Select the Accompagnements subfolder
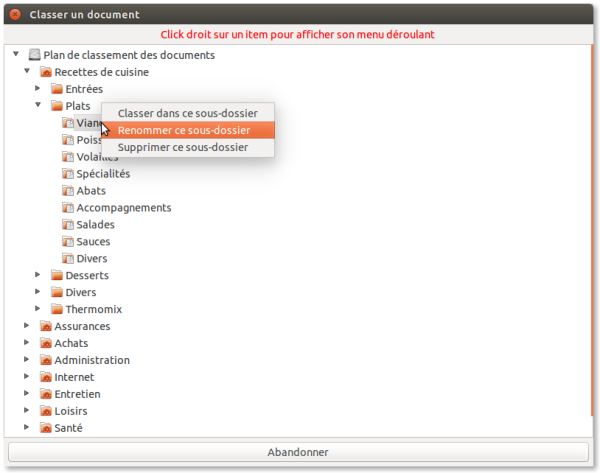The width and height of the screenshot is (600, 473). tap(123, 208)
